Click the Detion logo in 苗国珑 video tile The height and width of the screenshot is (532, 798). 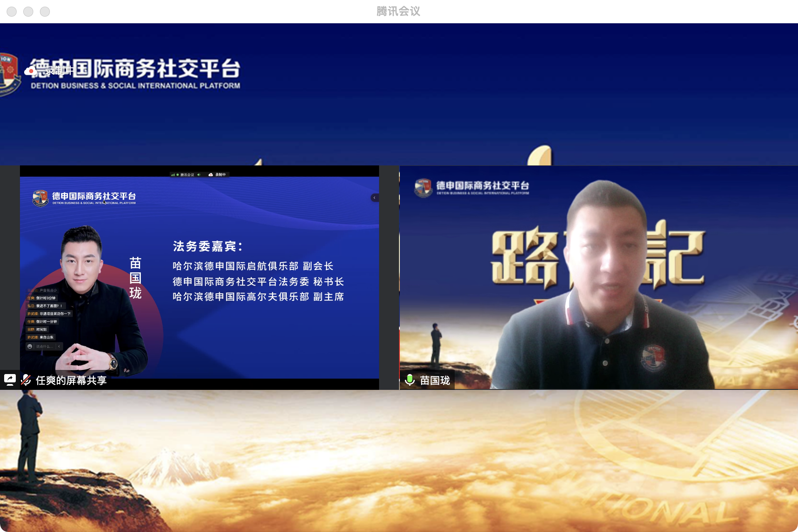tap(423, 188)
